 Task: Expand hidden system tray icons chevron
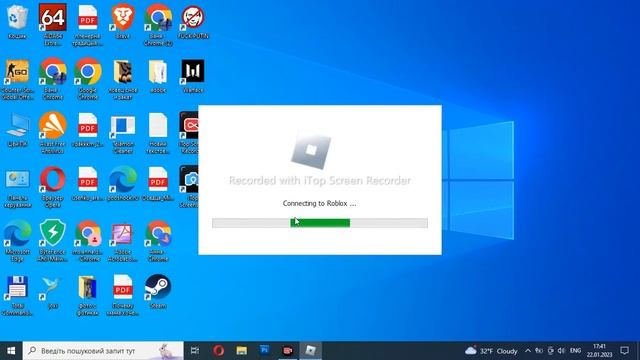coord(528,351)
